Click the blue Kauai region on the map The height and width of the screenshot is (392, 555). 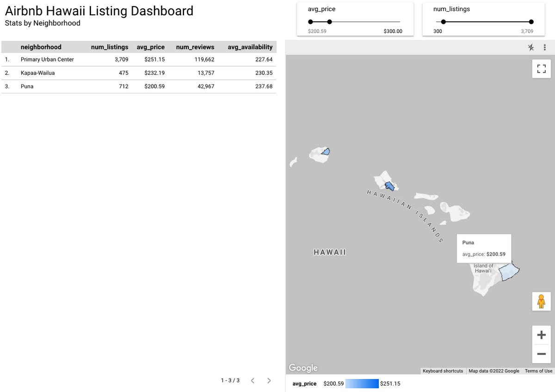click(x=326, y=151)
